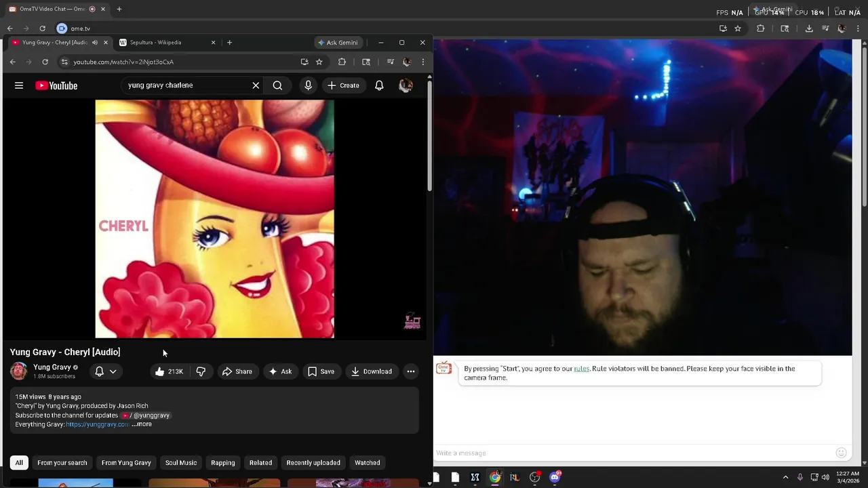Show hidden system tray icons
The height and width of the screenshot is (488, 868).
click(785, 477)
